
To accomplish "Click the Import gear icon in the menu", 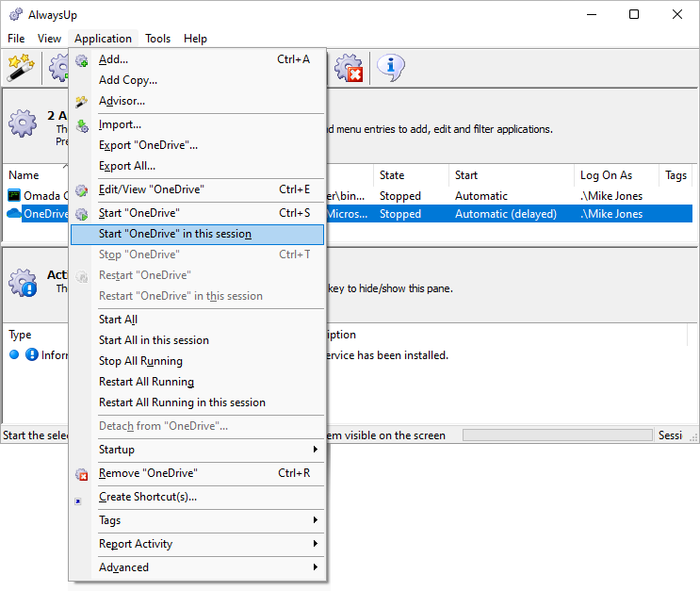I will [82, 125].
